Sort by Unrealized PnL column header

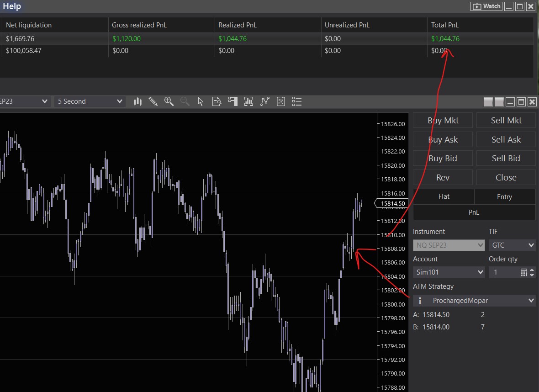(374, 25)
